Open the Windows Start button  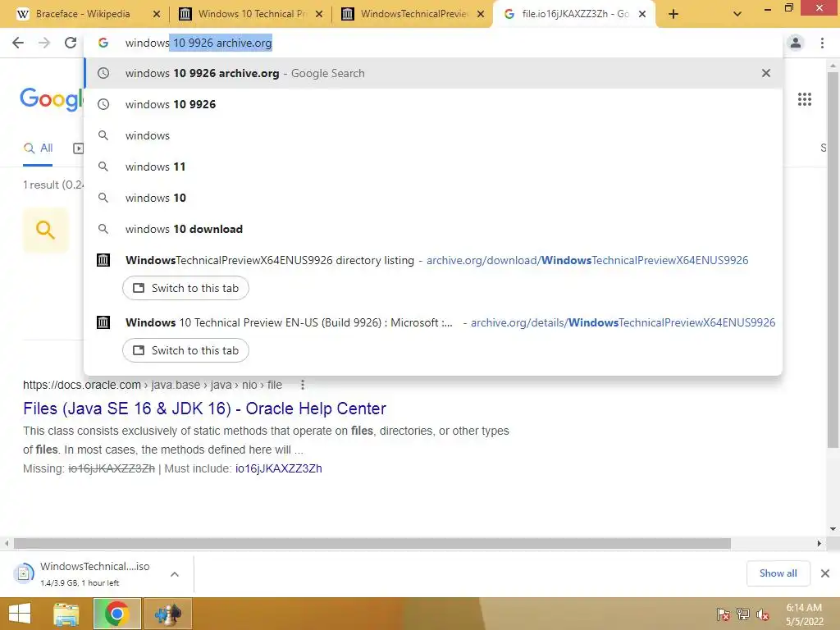tap(20, 614)
